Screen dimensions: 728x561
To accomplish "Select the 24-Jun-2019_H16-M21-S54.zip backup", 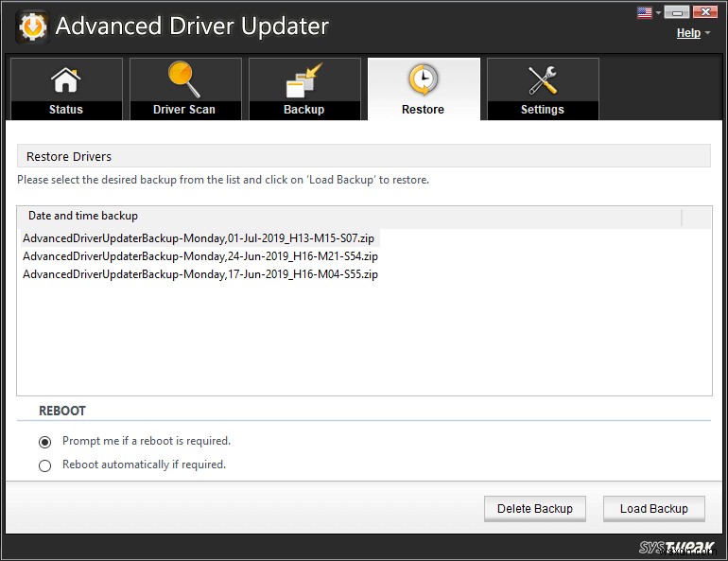I will click(x=200, y=256).
